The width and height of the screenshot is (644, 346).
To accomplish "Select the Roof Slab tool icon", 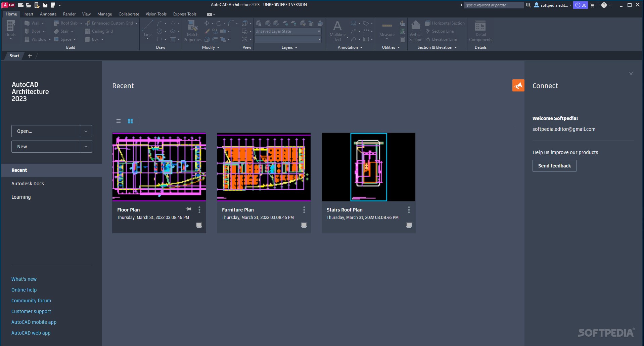I will tap(56, 23).
